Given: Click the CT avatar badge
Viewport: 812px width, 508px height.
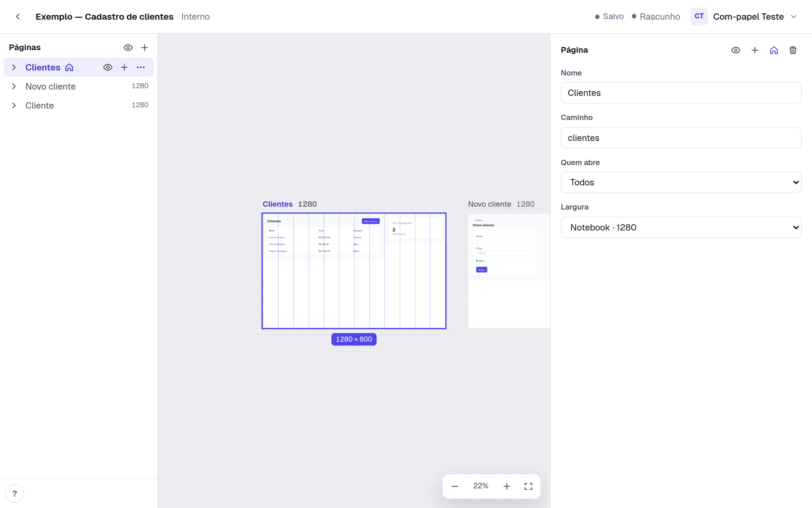Looking at the screenshot, I should (x=699, y=16).
